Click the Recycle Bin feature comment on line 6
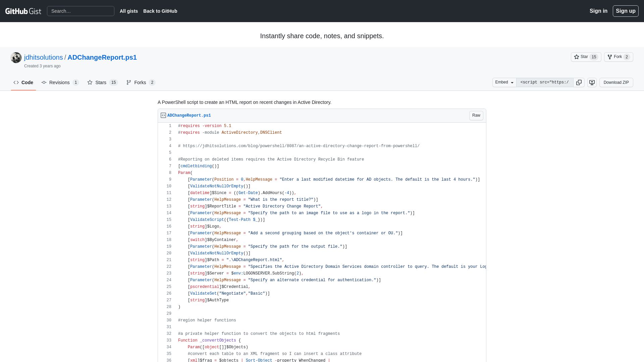This screenshot has height=362, width=644. coord(271,160)
